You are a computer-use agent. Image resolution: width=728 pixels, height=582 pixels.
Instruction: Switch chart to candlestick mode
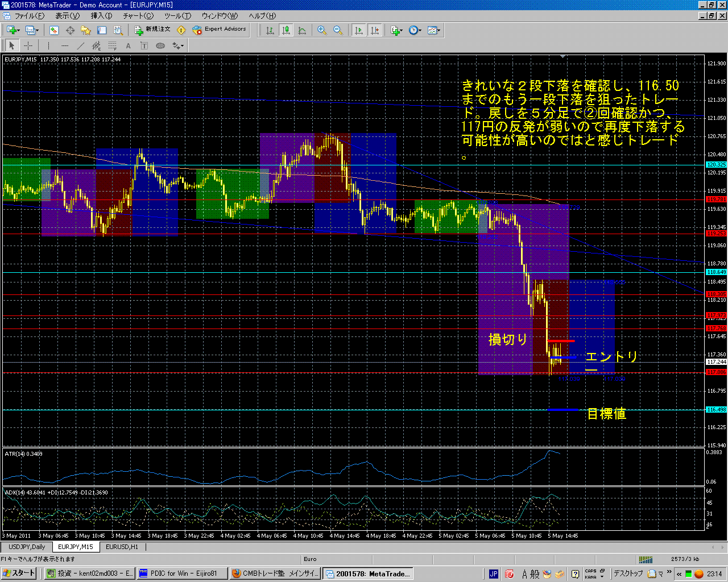pos(286,30)
